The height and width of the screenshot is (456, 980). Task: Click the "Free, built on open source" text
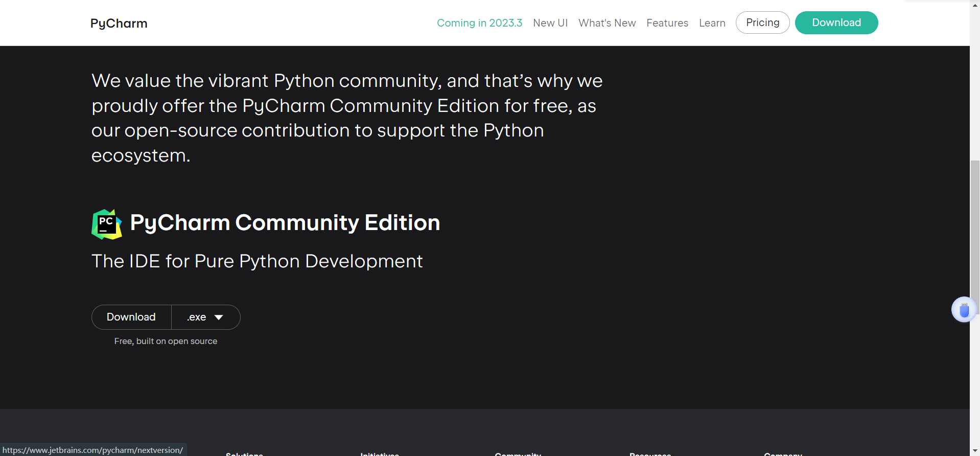pyautogui.click(x=166, y=341)
